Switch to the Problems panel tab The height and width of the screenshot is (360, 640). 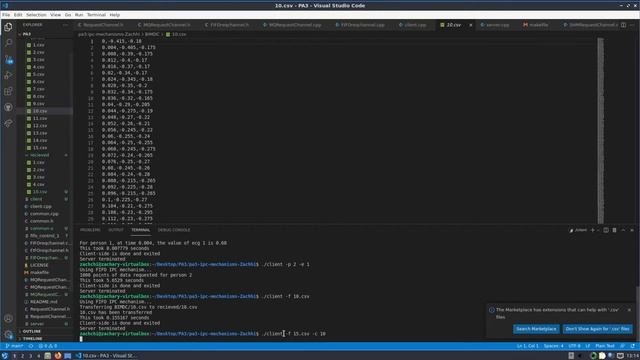(90, 230)
